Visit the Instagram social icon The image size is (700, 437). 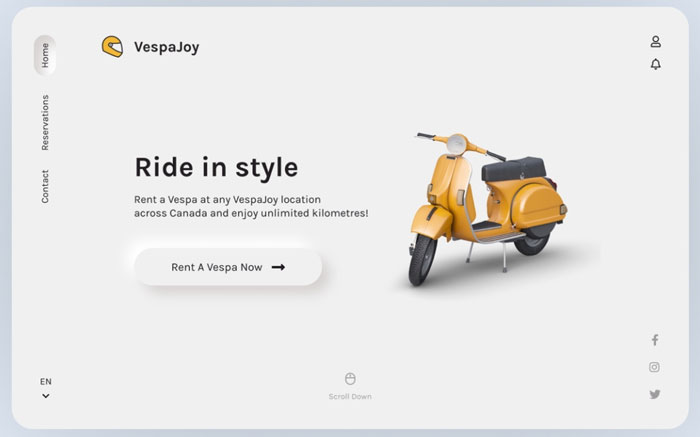coord(654,367)
